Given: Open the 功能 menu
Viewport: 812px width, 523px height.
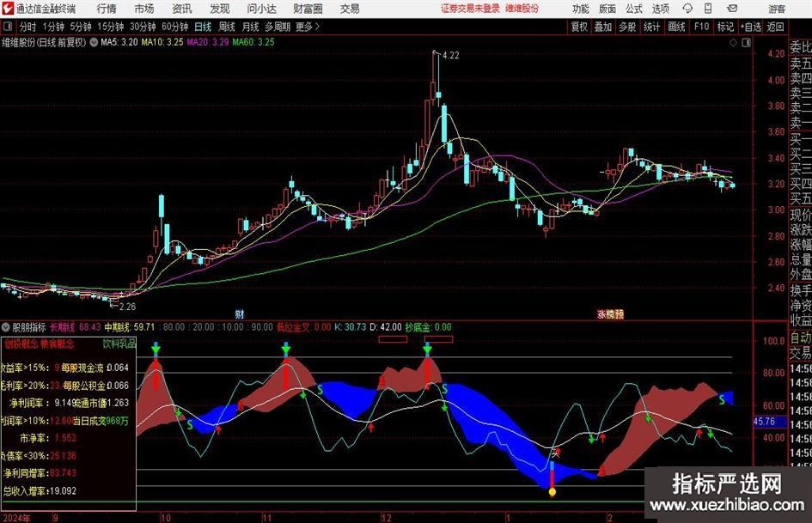Looking at the screenshot, I should tap(581, 9).
